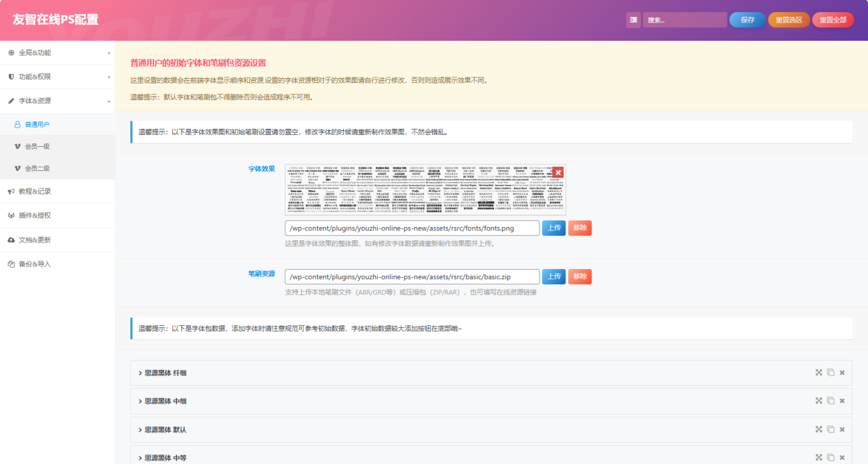Duplicate the 思源黑体 中等 font entry

831,457
